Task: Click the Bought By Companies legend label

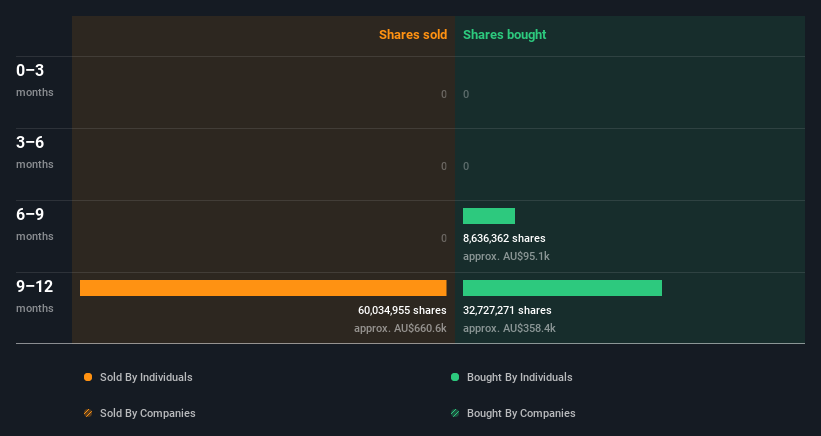Action: tap(521, 413)
